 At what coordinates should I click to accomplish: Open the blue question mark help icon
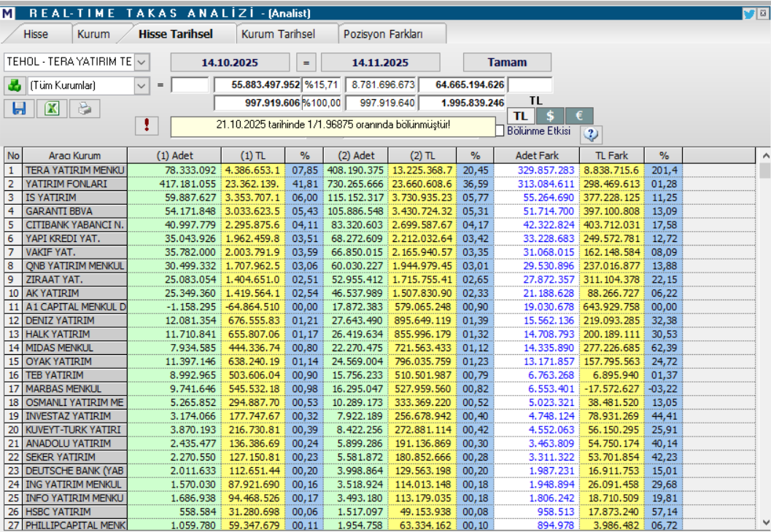click(x=591, y=134)
